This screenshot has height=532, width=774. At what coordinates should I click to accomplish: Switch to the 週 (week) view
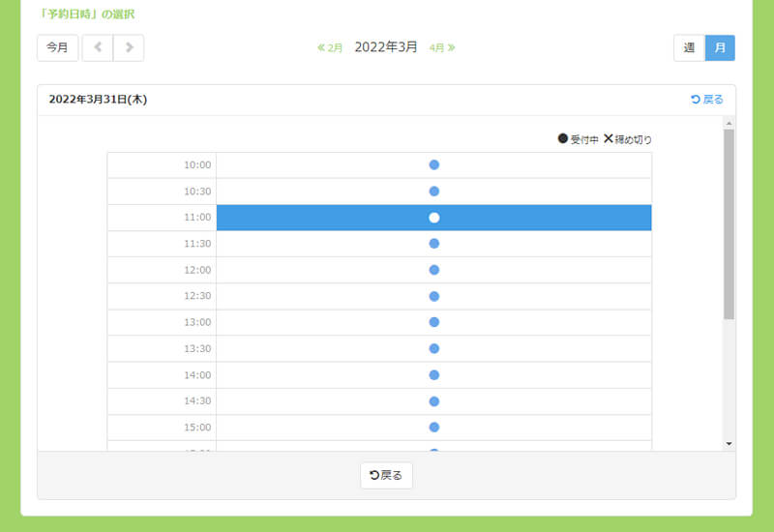[x=689, y=47]
